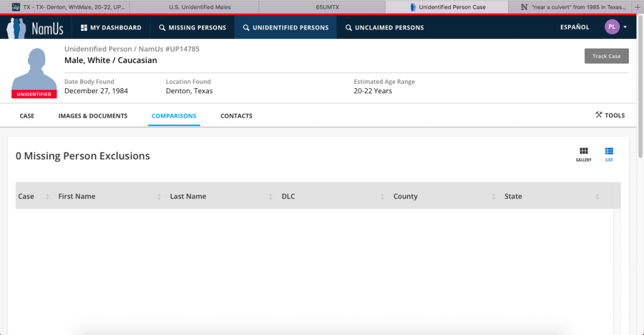Switch to Gallery view
The height and width of the screenshot is (335, 644).
click(x=584, y=154)
